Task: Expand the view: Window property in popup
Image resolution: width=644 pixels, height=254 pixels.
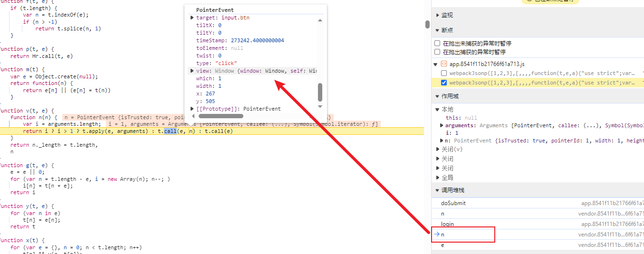Action: (x=192, y=71)
